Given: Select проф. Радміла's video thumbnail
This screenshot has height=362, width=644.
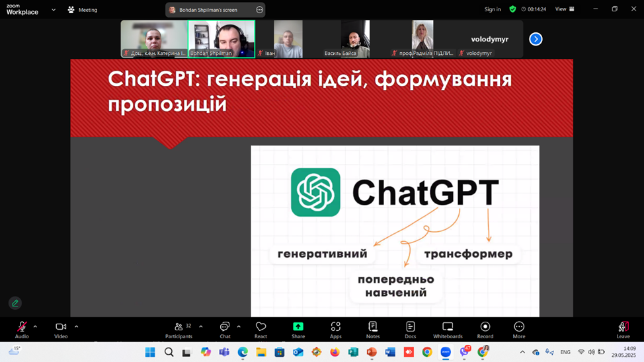Looking at the screenshot, I should 423,39.
